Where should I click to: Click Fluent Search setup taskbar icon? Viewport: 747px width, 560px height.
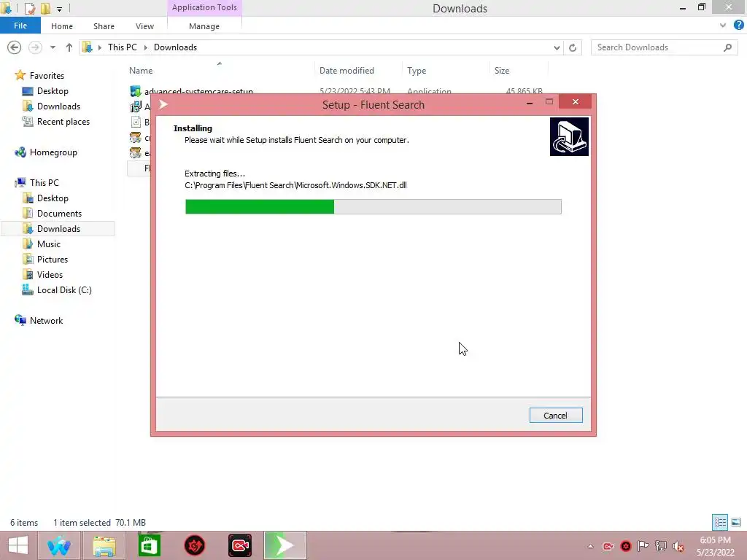(285, 545)
